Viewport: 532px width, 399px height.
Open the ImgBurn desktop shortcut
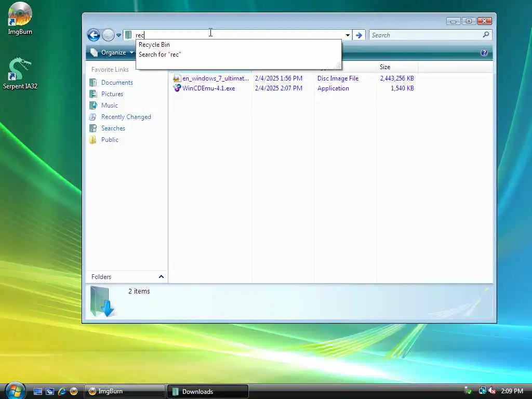[20, 19]
